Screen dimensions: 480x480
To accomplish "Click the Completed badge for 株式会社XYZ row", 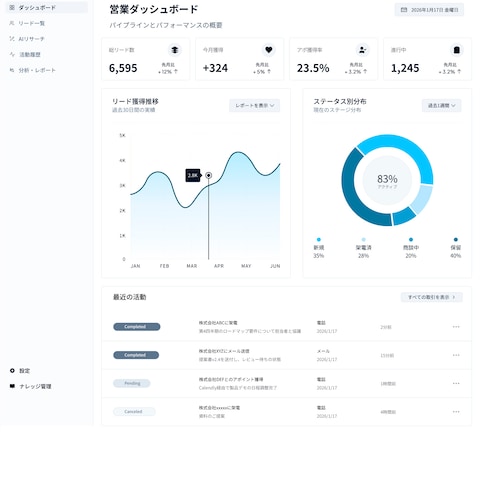I will [136, 355].
